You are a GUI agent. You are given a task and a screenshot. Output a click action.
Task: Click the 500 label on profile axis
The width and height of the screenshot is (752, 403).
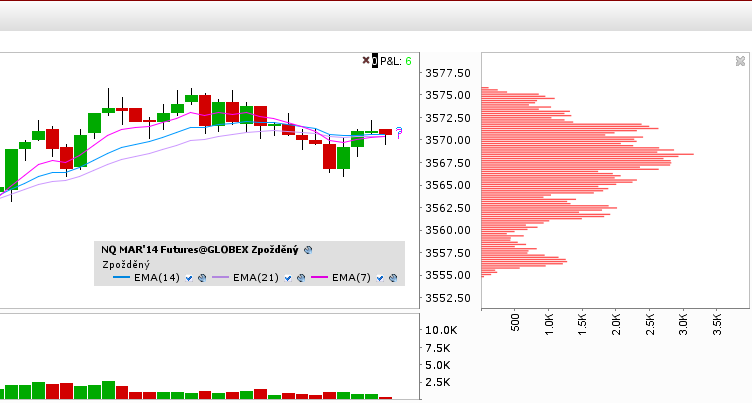(515, 322)
